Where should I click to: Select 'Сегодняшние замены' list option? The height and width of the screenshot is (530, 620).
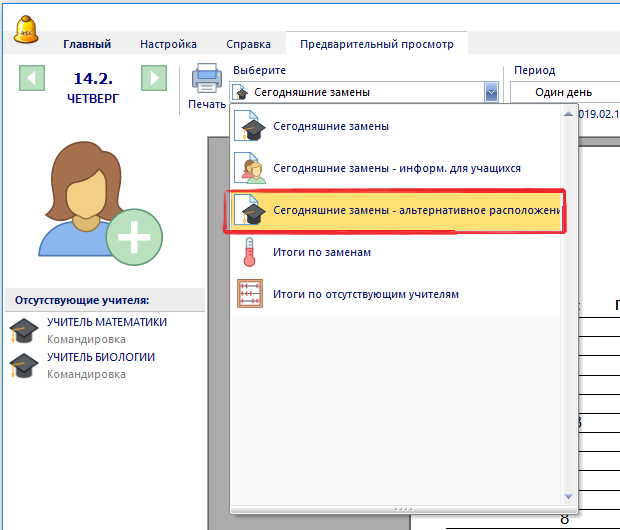point(330,127)
